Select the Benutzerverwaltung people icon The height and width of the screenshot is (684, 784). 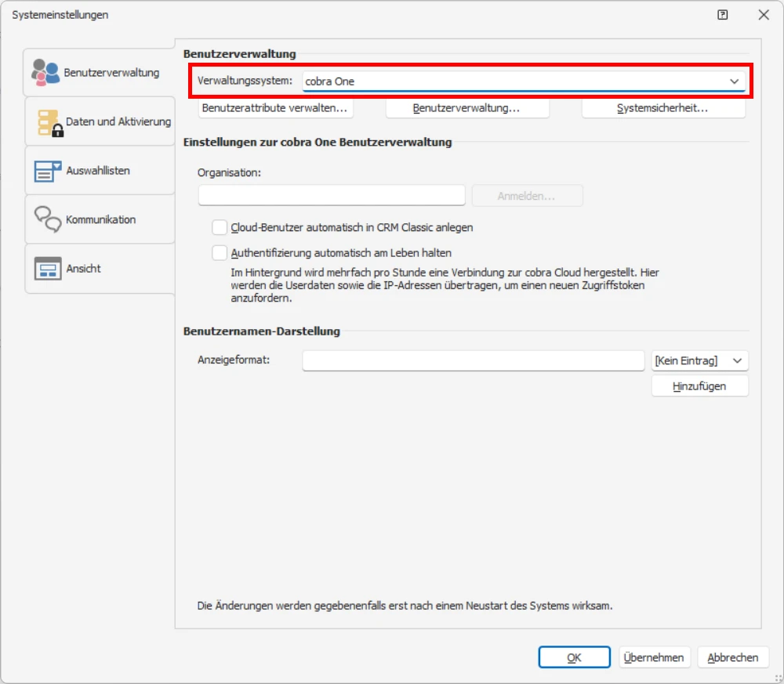tap(47, 71)
